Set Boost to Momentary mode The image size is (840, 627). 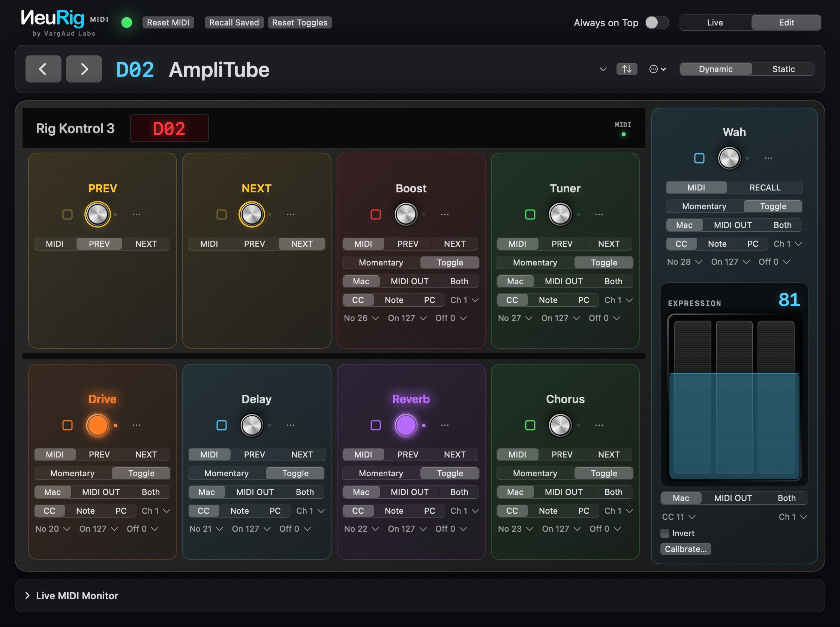point(381,262)
